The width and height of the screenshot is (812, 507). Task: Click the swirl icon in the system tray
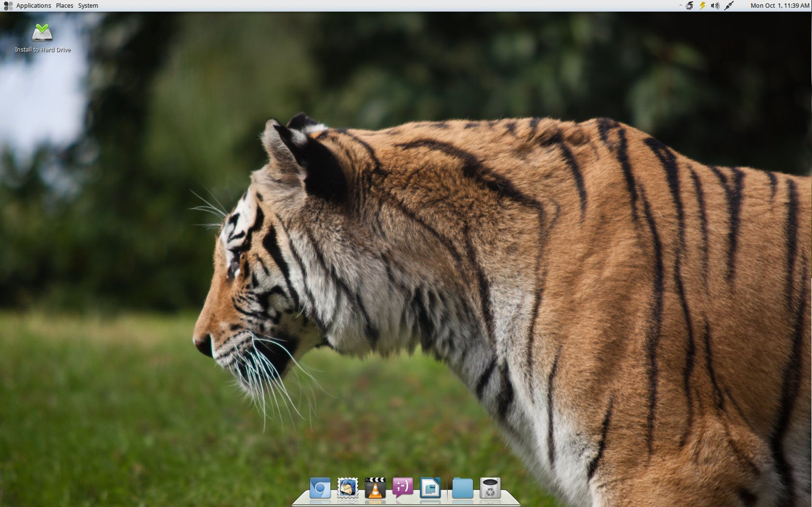tap(689, 6)
